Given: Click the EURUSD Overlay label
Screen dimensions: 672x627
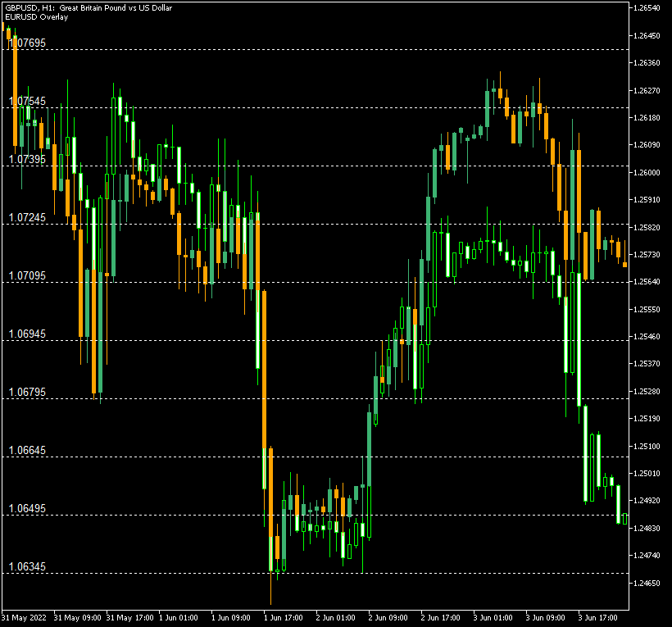Looking at the screenshot, I should [36, 17].
